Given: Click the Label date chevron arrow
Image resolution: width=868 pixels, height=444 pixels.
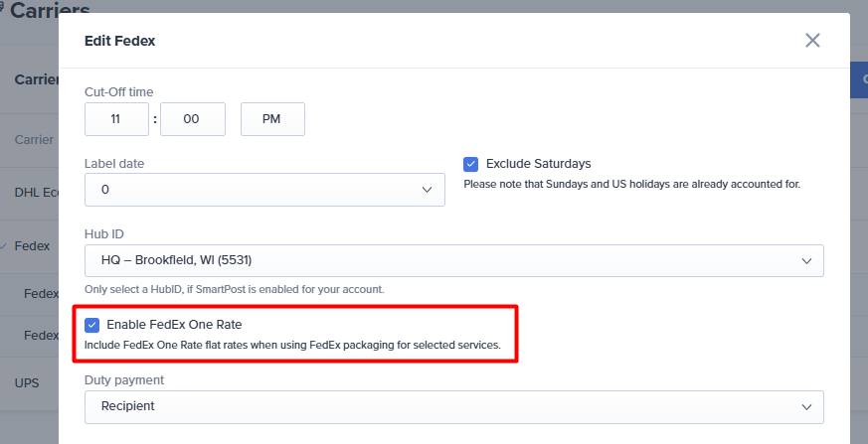Looking at the screenshot, I should [x=427, y=190].
